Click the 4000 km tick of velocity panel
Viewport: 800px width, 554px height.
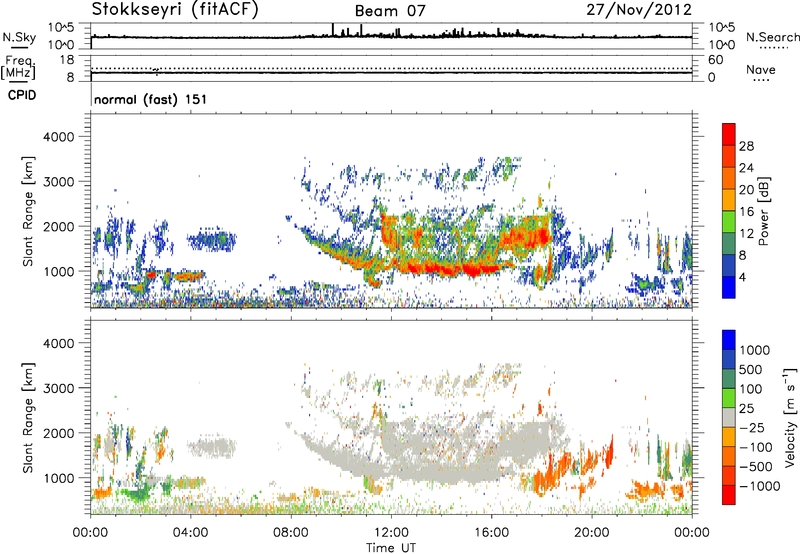click(59, 343)
